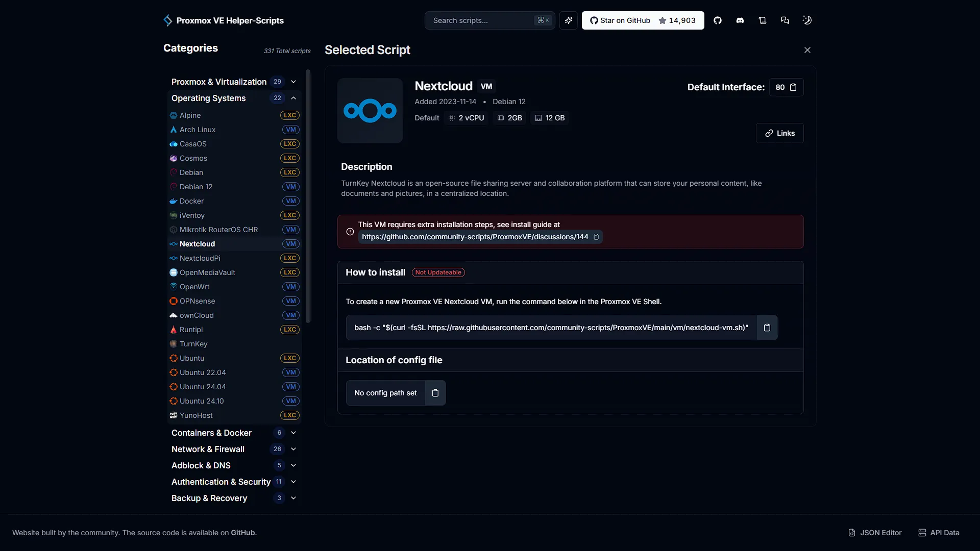Select Arch Linux VM script
The height and width of the screenshot is (551, 980).
tap(234, 130)
